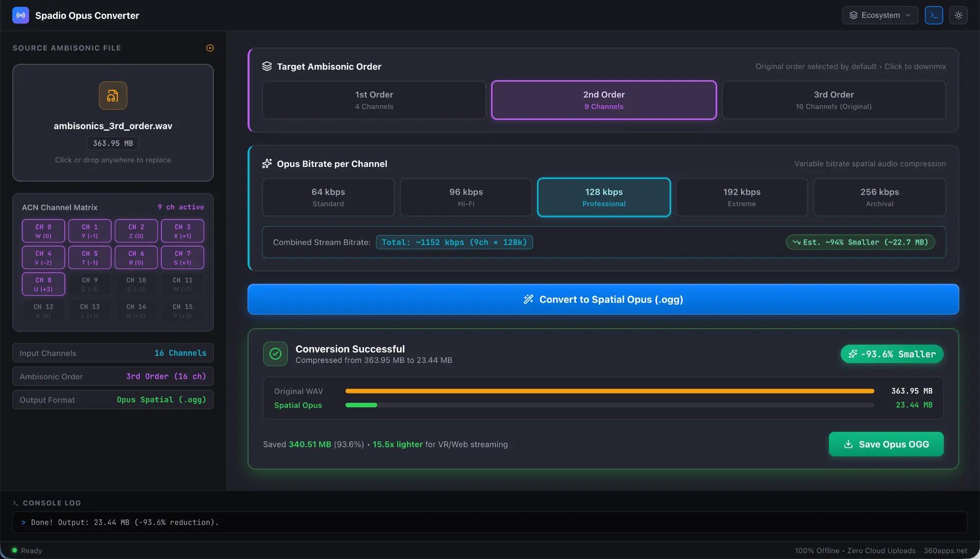Click the orange audio file icon
The width and height of the screenshot is (980, 559).
(x=113, y=95)
